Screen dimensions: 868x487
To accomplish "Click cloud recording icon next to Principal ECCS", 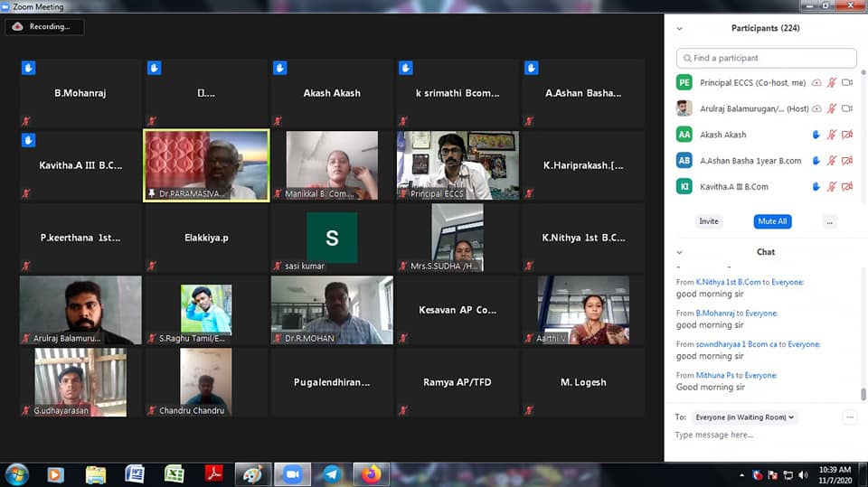I will tap(816, 82).
